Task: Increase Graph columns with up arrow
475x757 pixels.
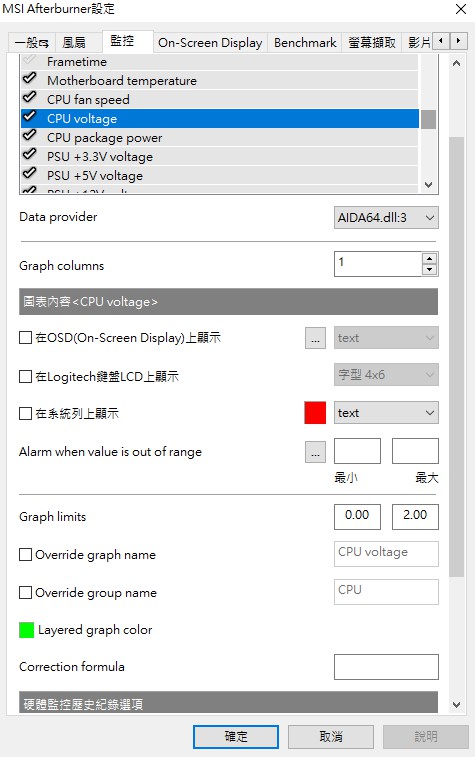Action: pos(429,258)
